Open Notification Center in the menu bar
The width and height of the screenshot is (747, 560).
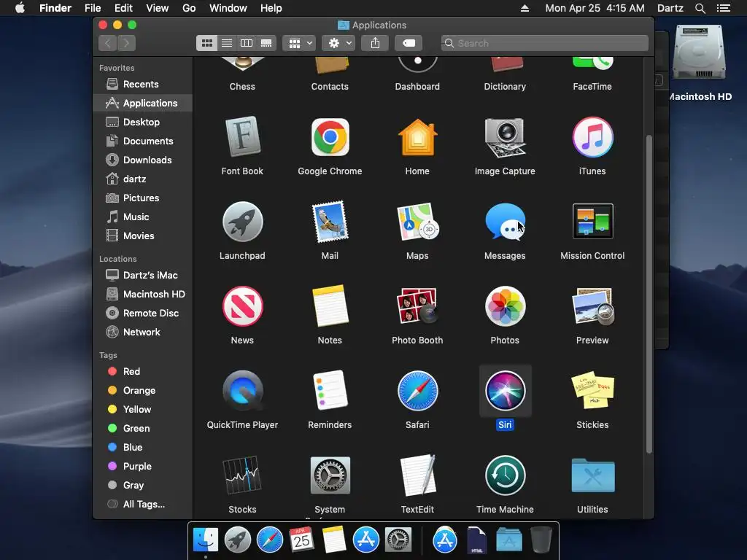click(x=723, y=8)
